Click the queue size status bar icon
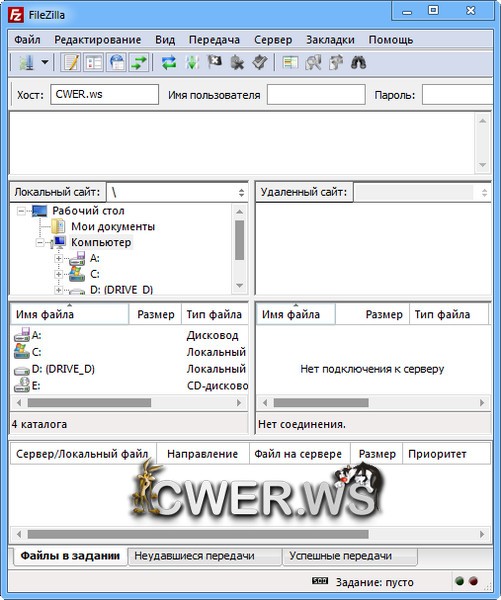The height and width of the screenshot is (600, 501). 320,581
